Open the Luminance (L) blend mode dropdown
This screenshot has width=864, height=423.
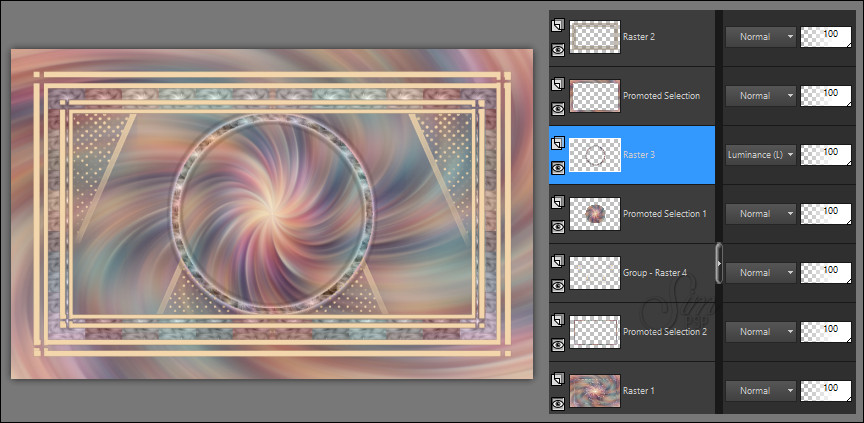point(760,154)
